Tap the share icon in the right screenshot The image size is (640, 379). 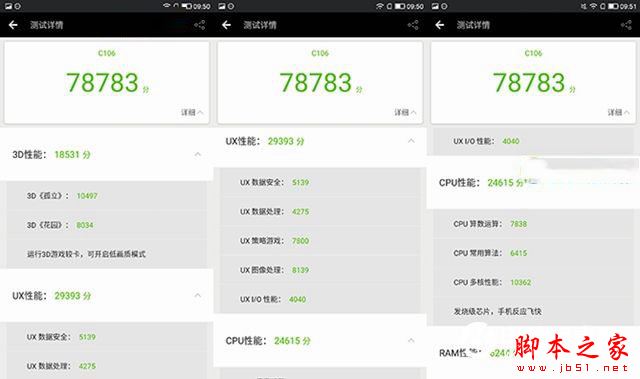click(626, 25)
